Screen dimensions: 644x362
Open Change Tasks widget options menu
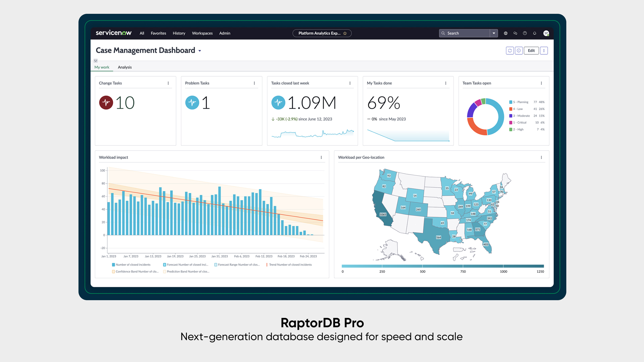tap(168, 83)
